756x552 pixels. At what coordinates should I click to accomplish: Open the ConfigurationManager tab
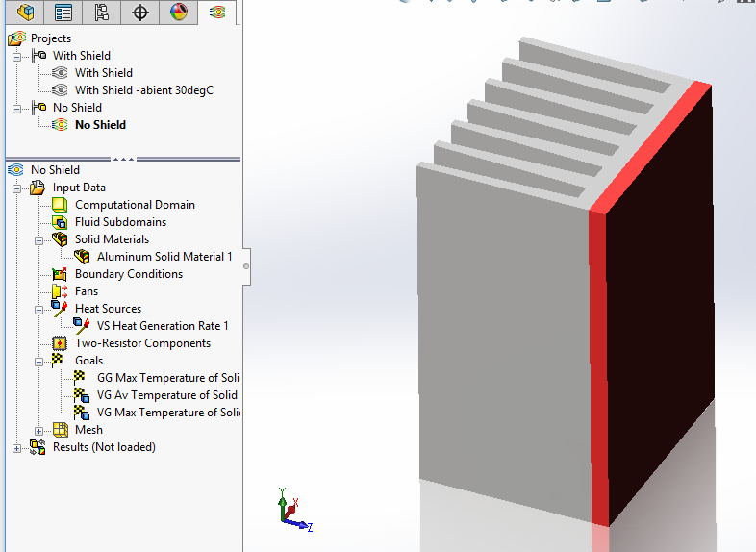click(x=101, y=13)
